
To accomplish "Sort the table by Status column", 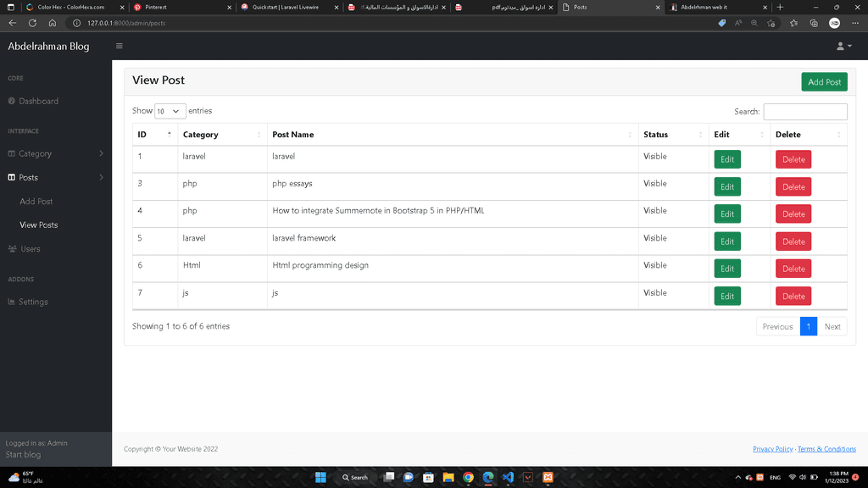I will (674, 135).
